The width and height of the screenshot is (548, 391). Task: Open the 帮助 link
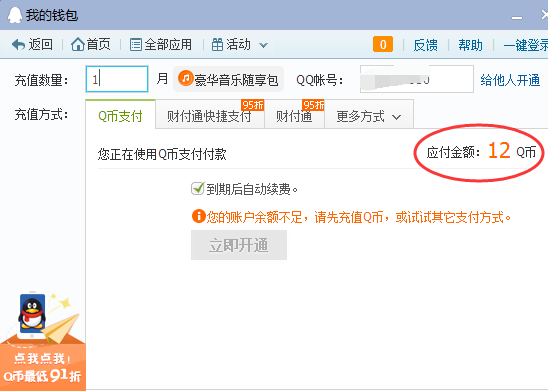click(x=470, y=45)
